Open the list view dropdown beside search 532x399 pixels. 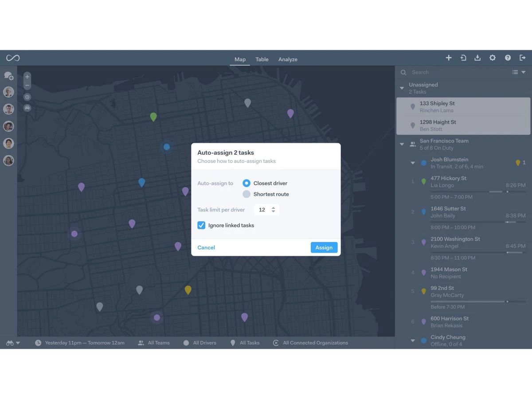pyautogui.click(x=519, y=72)
